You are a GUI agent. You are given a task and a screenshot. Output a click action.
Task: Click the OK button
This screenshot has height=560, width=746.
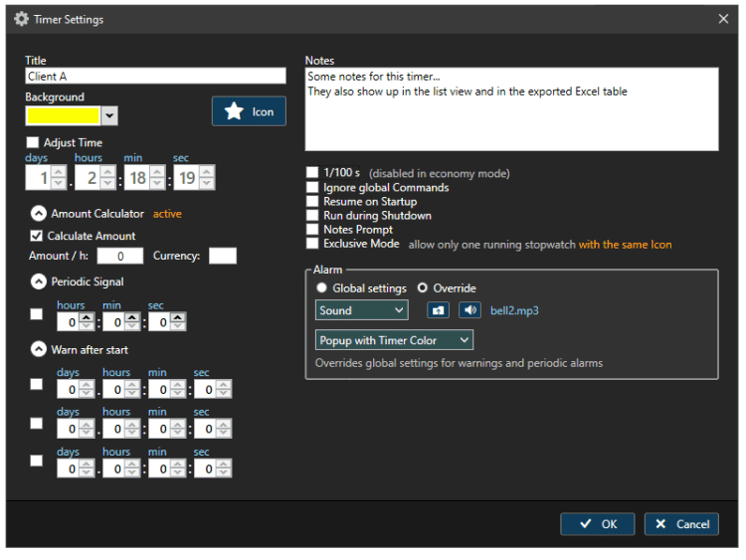[x=598, y=524]
